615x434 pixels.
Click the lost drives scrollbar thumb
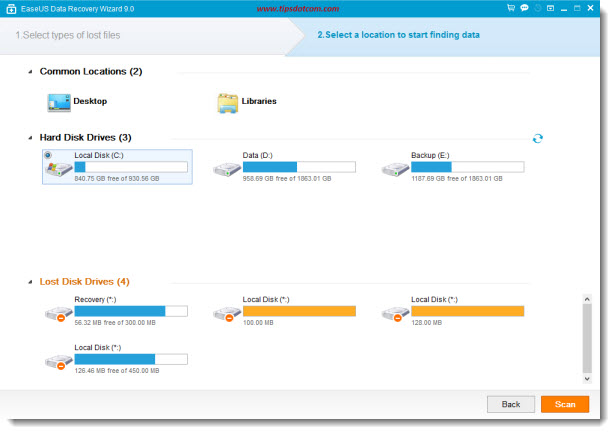[x=587, y=339]
